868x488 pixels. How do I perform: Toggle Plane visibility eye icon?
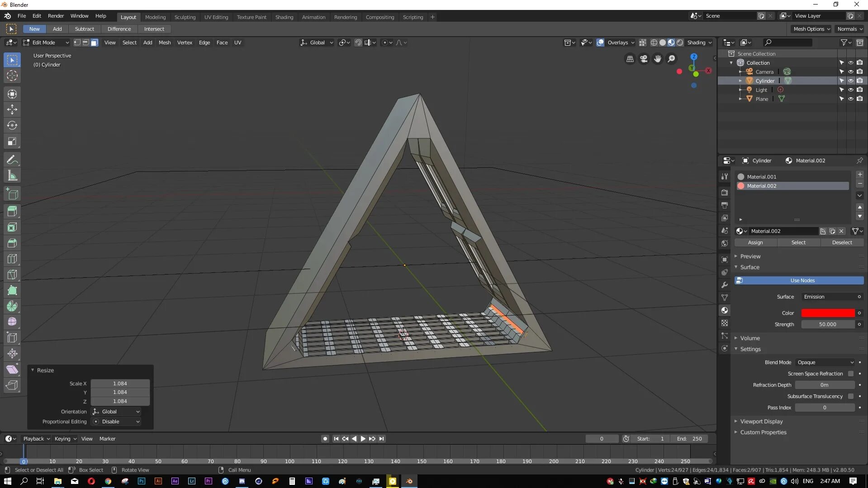pyautogui.click(x=851, y=99)
